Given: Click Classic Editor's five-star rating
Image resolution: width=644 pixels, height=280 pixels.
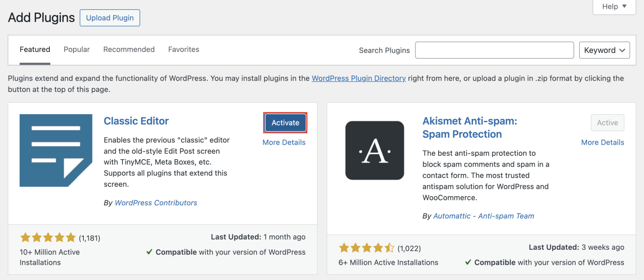Looking at the screenshot, I should click(x=48, y=237).
